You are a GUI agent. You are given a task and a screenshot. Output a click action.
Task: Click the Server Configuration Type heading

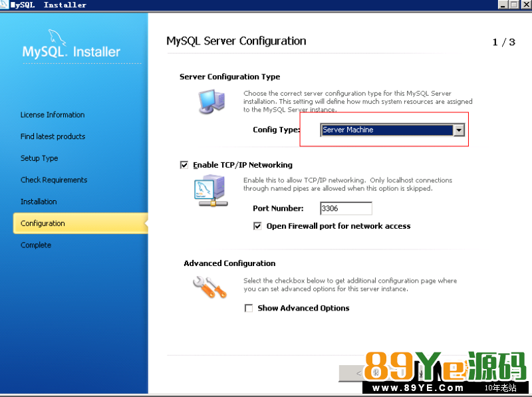click(x=230, y=76)
